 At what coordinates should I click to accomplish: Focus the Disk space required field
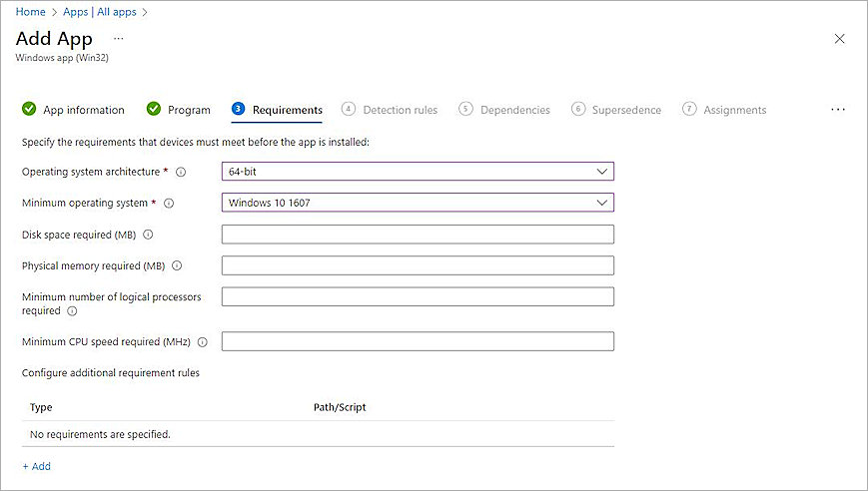pyautogui.click(x=417, y=235)
